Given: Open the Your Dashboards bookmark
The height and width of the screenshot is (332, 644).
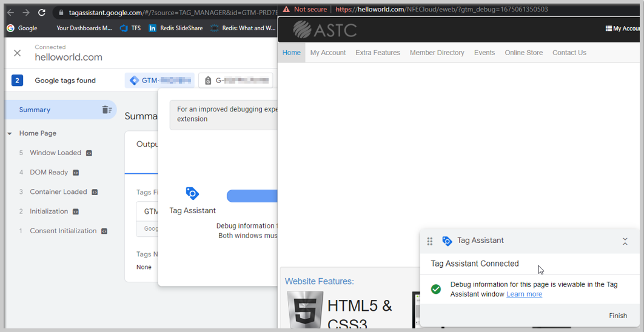Looking at the screenshot, I should [x=84, y=28].
